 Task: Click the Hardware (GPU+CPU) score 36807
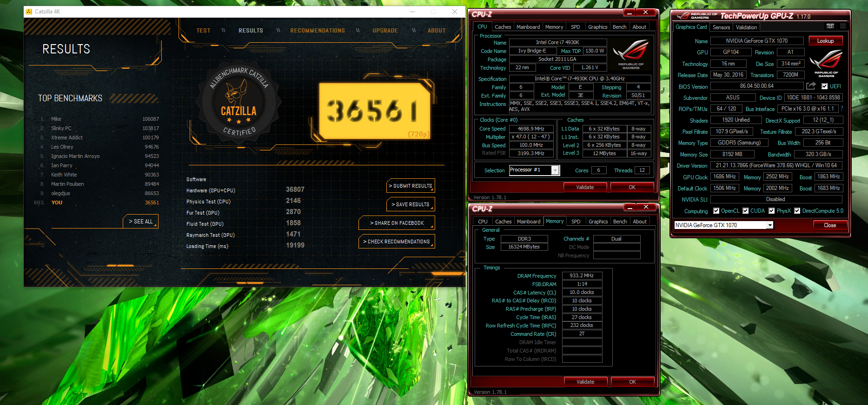(x=295, y=189)
